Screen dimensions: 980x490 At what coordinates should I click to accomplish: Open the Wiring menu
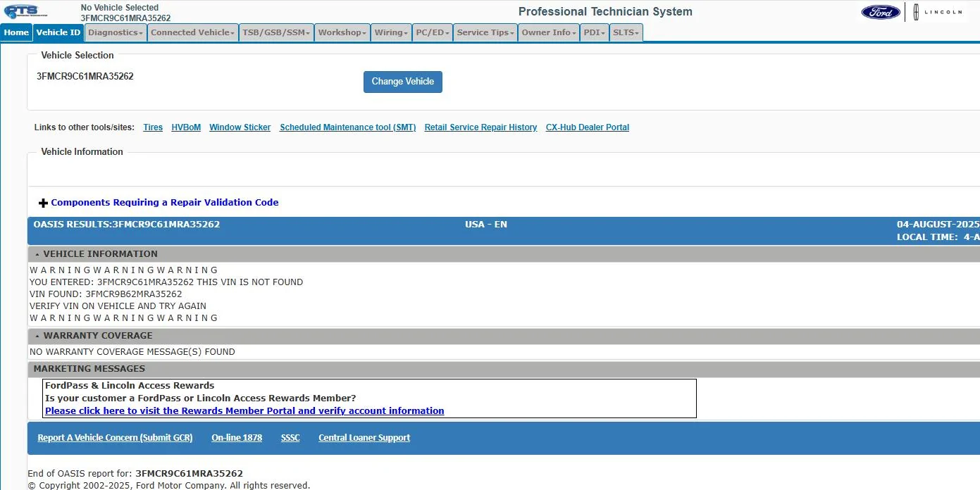(391, 32)
